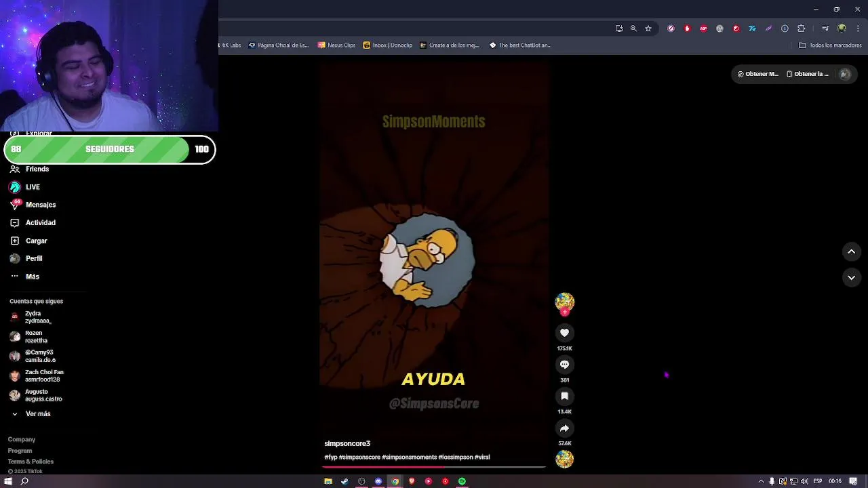Open the comments bubble icon
Image resolution: width=868 pixels, height=488 pixels.
coord(564,365)
